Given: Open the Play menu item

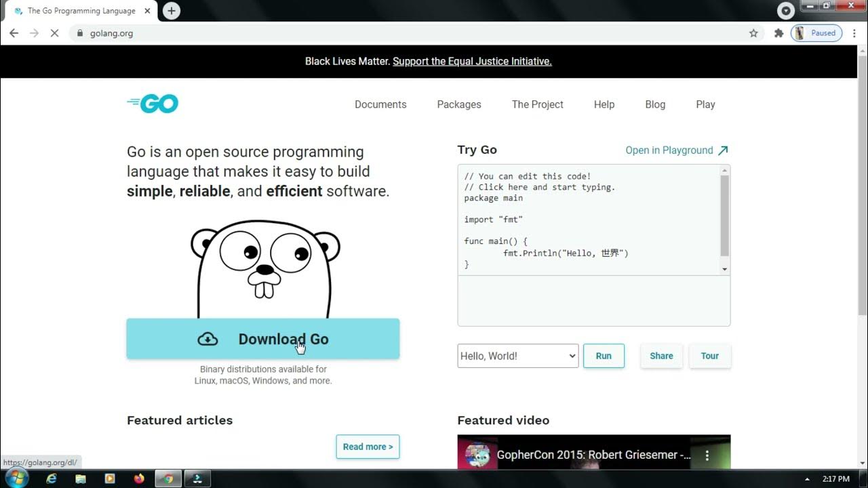Looking at the screenshot, I should 705,104.
